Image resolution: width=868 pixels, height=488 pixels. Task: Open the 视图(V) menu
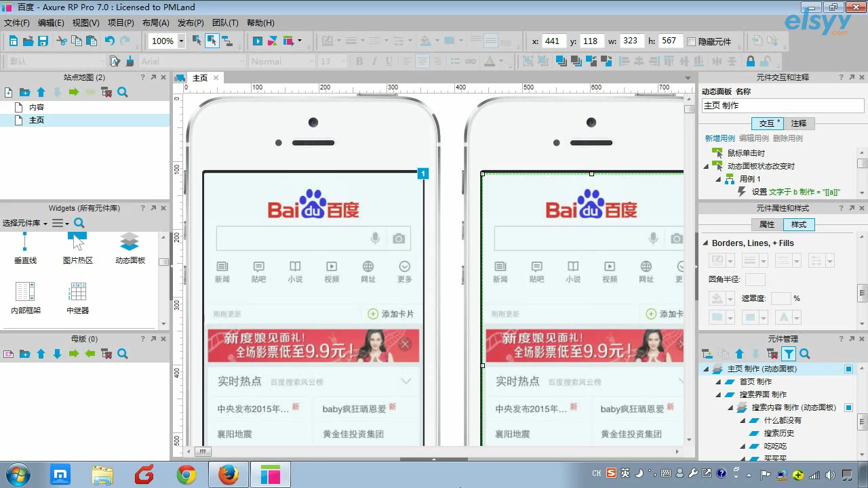tap(85, 23)
